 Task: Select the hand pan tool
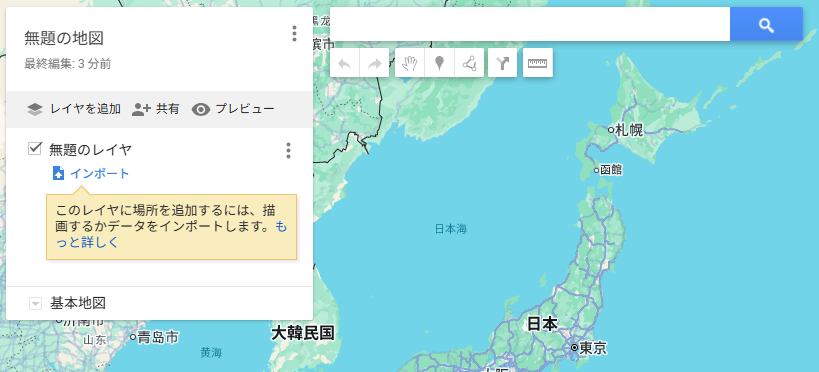coord(410,63)
